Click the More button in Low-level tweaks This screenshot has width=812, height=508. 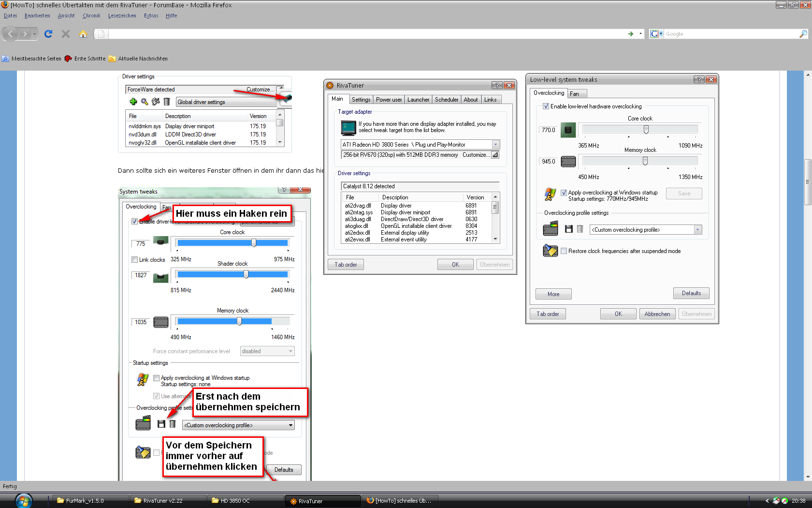(x=553, y=294)
